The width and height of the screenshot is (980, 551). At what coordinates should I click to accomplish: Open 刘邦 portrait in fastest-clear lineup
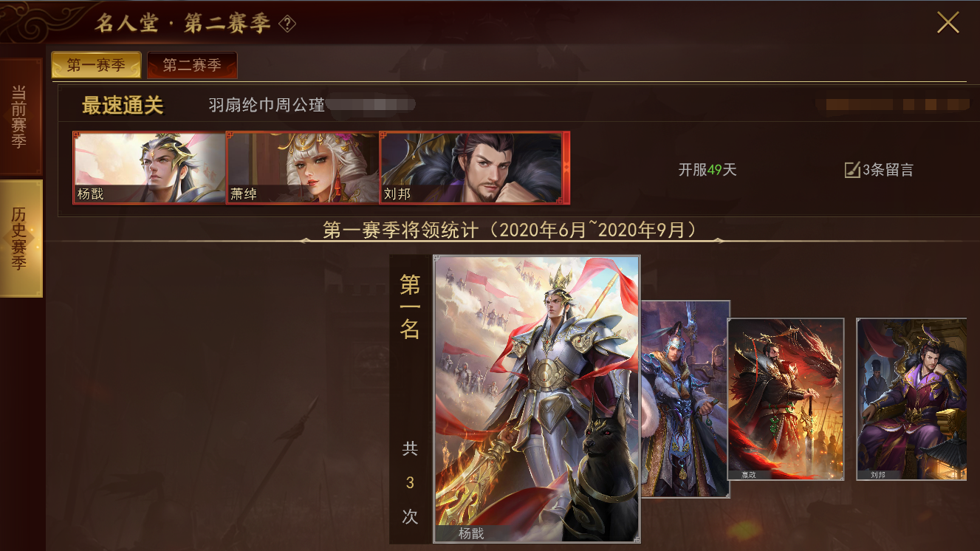coord(474,168)
